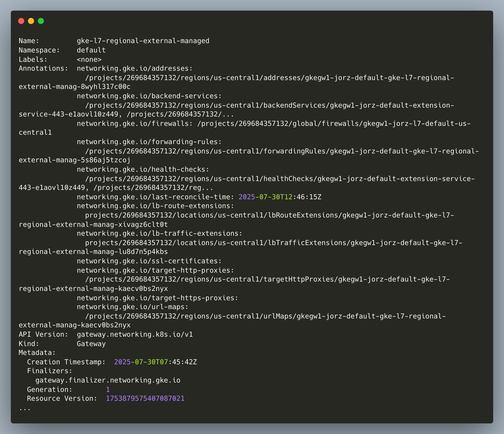The width and height of the screenshot is (504, 434).
Task: Click the lbTrafficExtensions project path line
Action: 274,243
